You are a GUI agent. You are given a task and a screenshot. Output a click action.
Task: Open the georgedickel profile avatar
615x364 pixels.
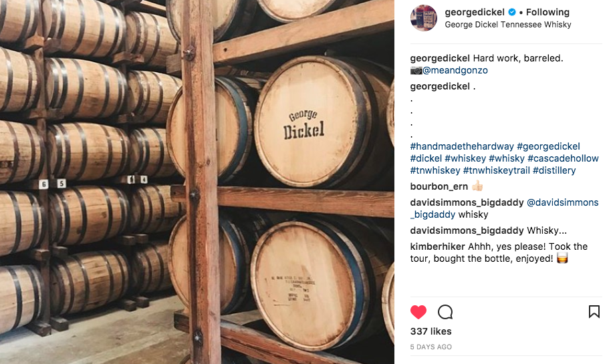[424, 18]
